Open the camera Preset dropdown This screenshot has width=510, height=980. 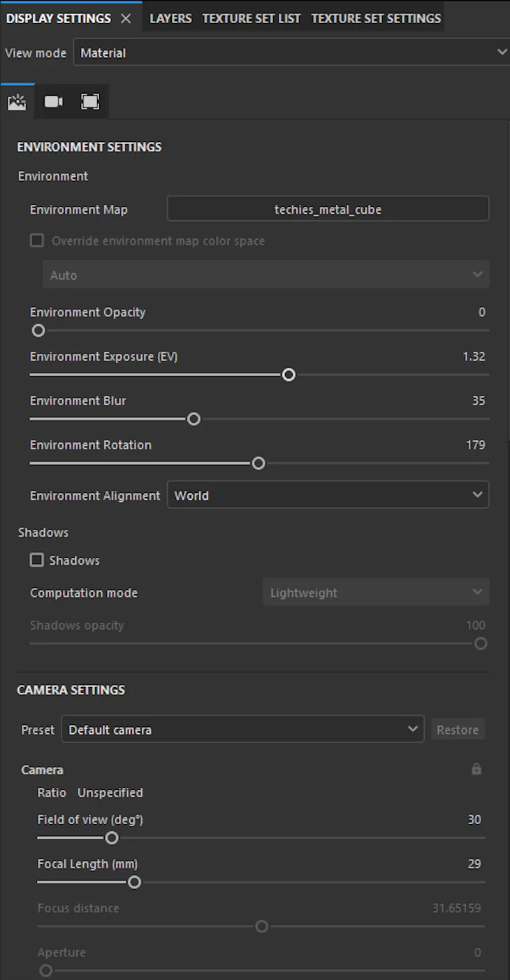click(x=242, y=729)
